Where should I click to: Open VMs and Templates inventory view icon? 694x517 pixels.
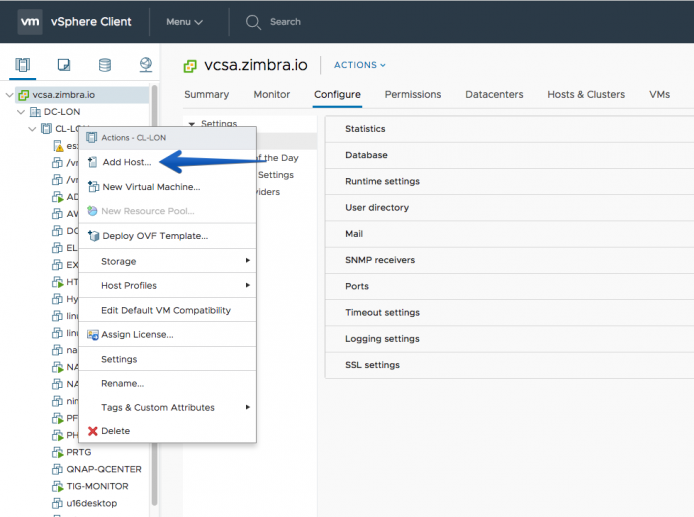click(64, 65)
